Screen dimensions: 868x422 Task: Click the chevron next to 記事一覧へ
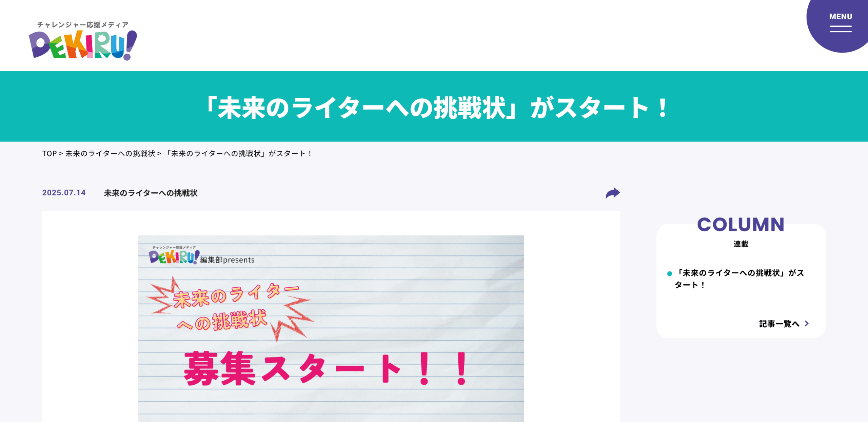[x=807, y=324]
